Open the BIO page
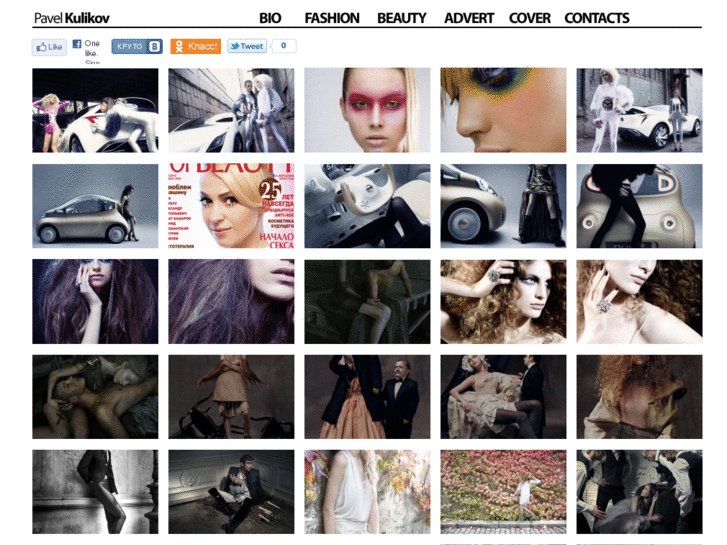The height and width of the screenshot is (545, 727). [270, 18]
